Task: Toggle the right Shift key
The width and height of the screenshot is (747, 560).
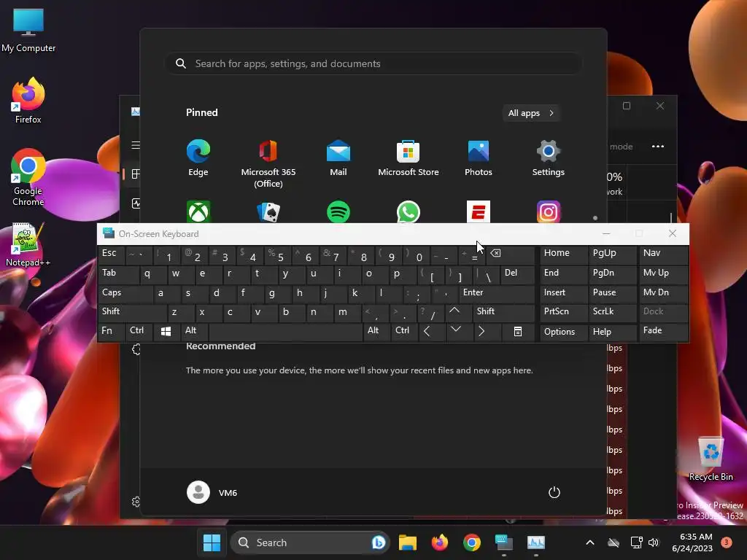Action: [503, 312]
